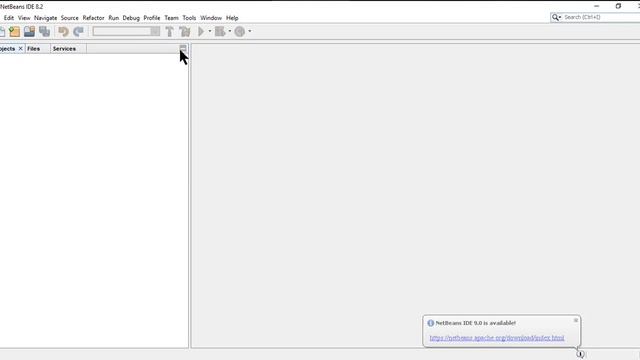Click the search magnifier dropdown icon

556,17
